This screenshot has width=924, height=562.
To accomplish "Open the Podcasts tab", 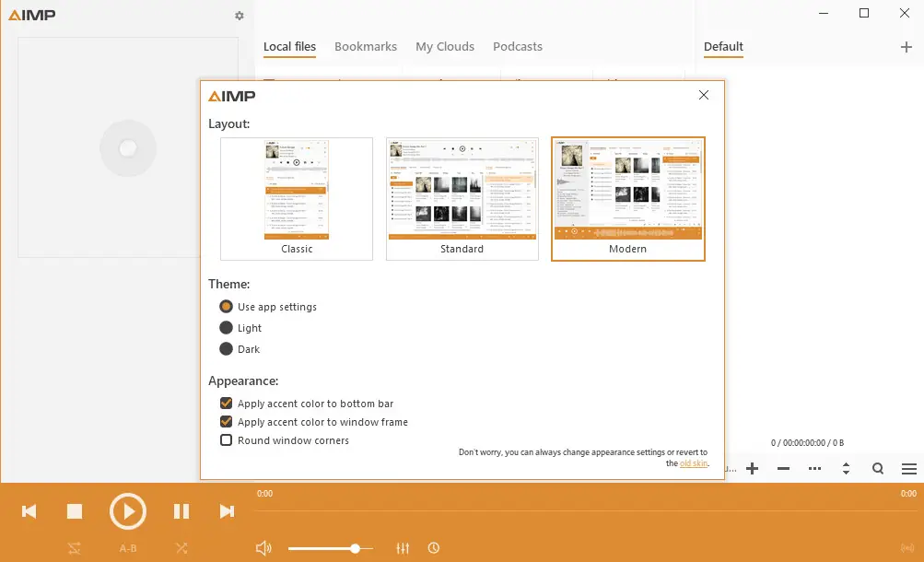I will point(518,47).
